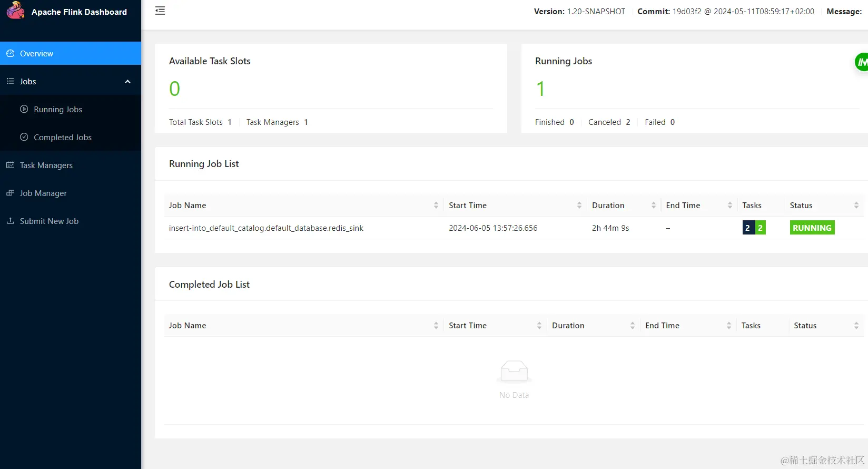Click the No Data empty inbox icon
Screen dimensions: 868x469
514,371
